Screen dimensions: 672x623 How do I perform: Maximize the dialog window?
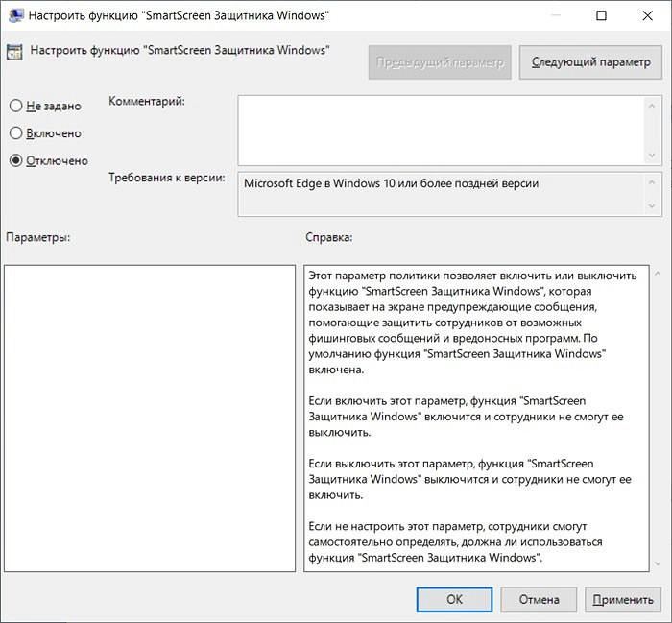(602, 16)
